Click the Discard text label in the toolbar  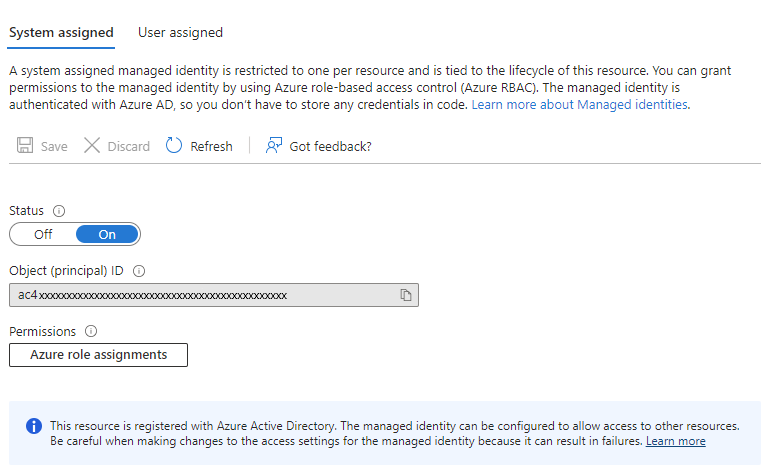pos(128,146)
